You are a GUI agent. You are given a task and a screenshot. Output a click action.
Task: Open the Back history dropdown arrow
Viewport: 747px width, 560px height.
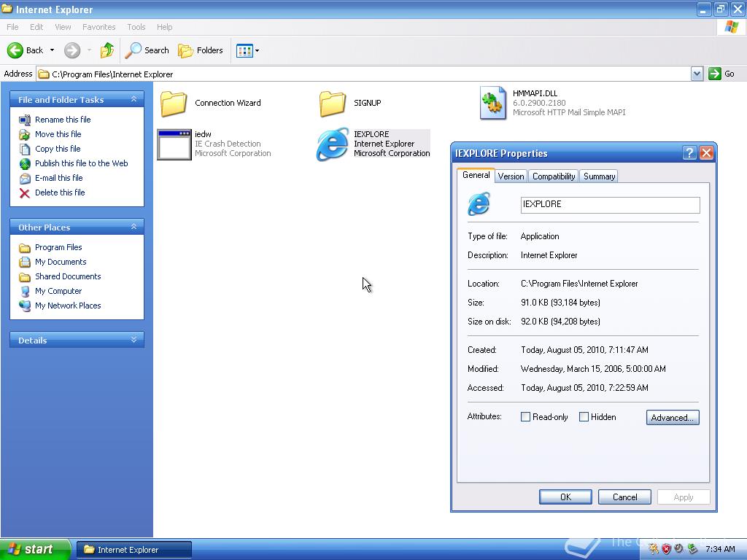(x=52, y=50)
